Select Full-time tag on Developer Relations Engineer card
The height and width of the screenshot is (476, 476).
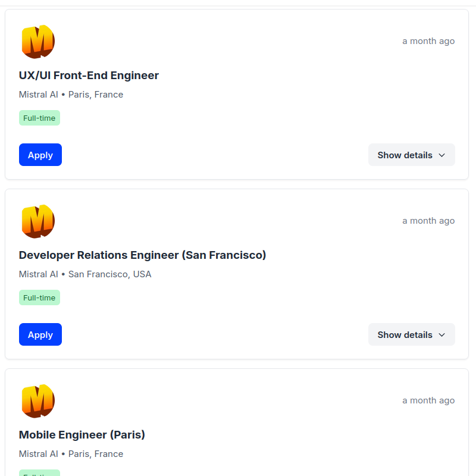coord(39,297)
